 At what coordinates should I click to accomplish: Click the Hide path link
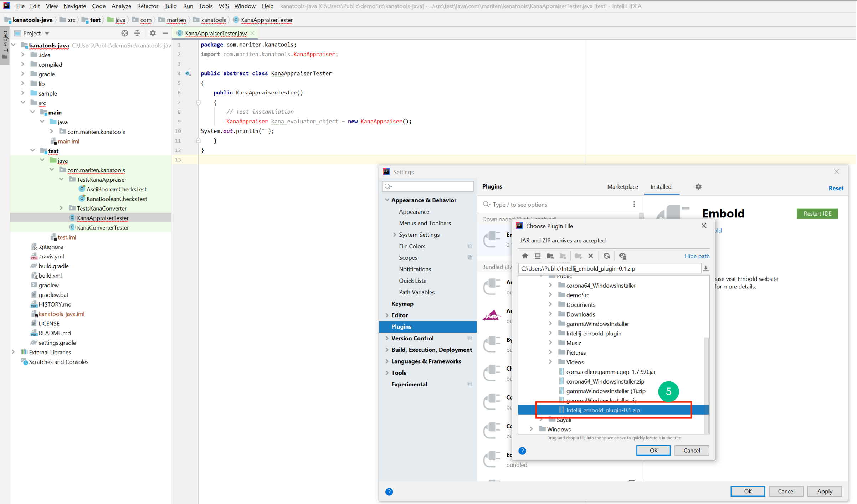[697, 256]
